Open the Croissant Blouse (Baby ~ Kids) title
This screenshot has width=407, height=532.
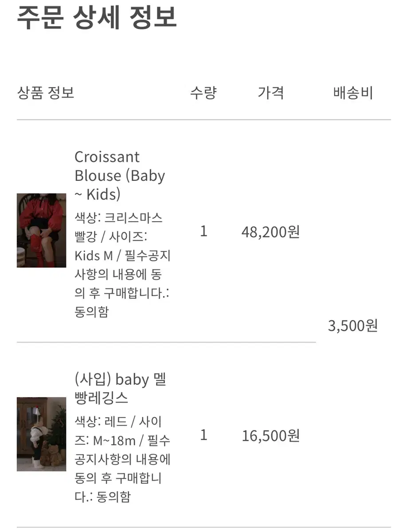(120, 176)
